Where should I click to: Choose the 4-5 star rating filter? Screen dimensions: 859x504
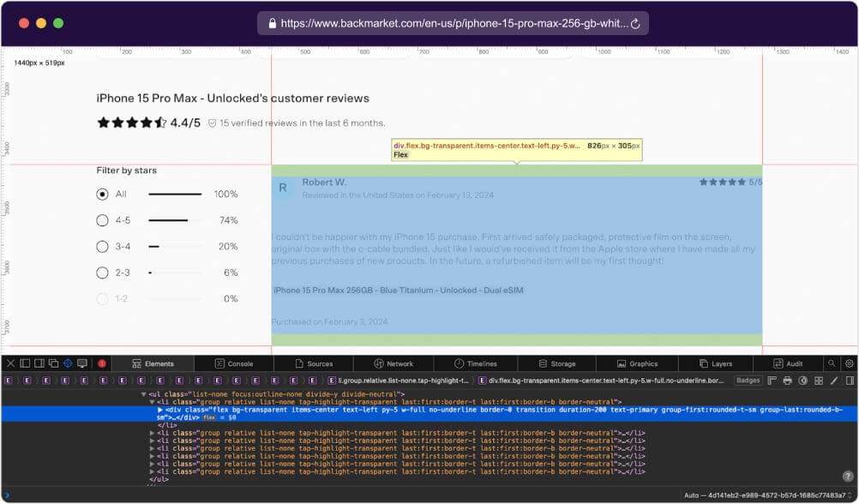click(x=102, y=220)
